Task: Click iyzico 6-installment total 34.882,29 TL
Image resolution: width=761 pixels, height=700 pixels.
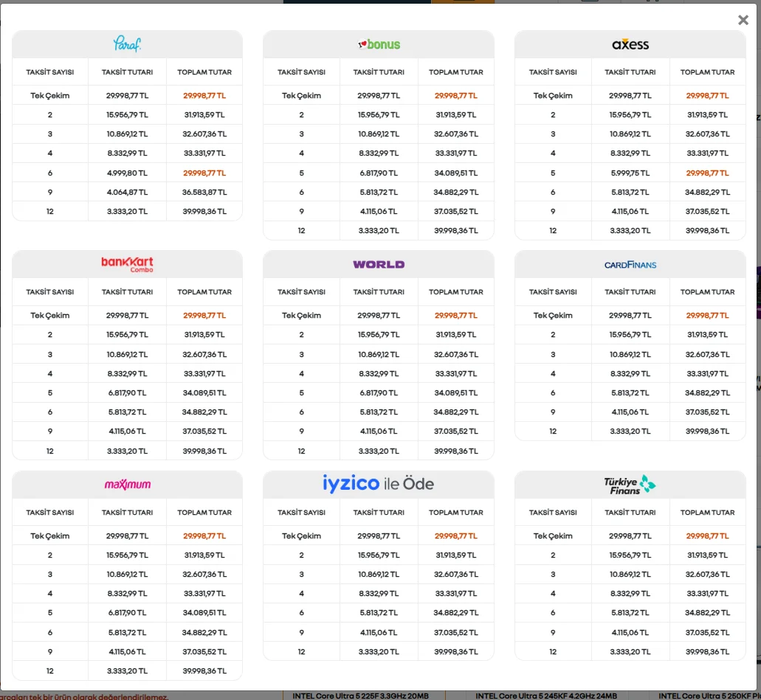Action: (x=455, y=613)
